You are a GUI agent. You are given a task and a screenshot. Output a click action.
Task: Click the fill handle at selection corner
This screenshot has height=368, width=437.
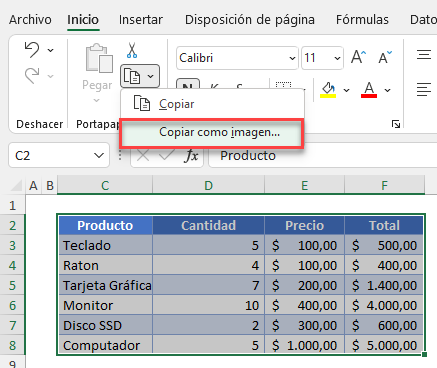coord(424,355)
